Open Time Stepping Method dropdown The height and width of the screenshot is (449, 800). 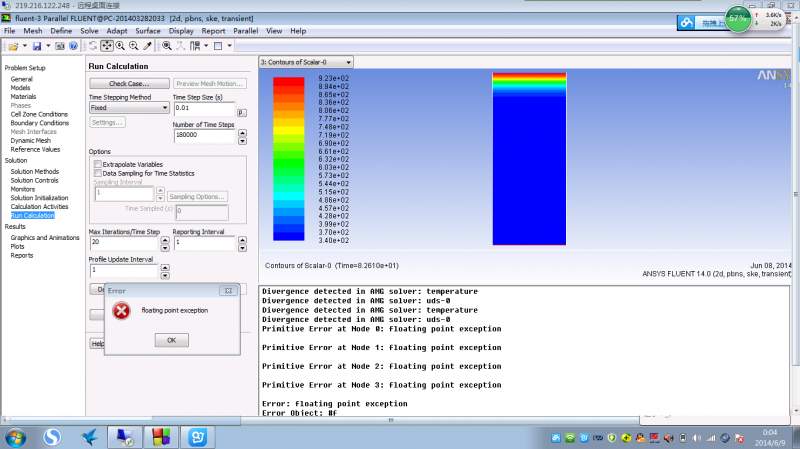pos(129,108)
